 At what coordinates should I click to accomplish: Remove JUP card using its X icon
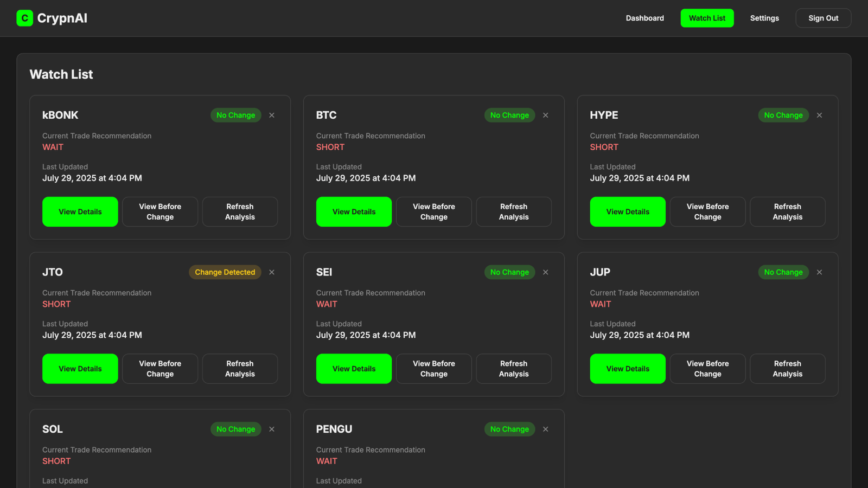(820, 272)
